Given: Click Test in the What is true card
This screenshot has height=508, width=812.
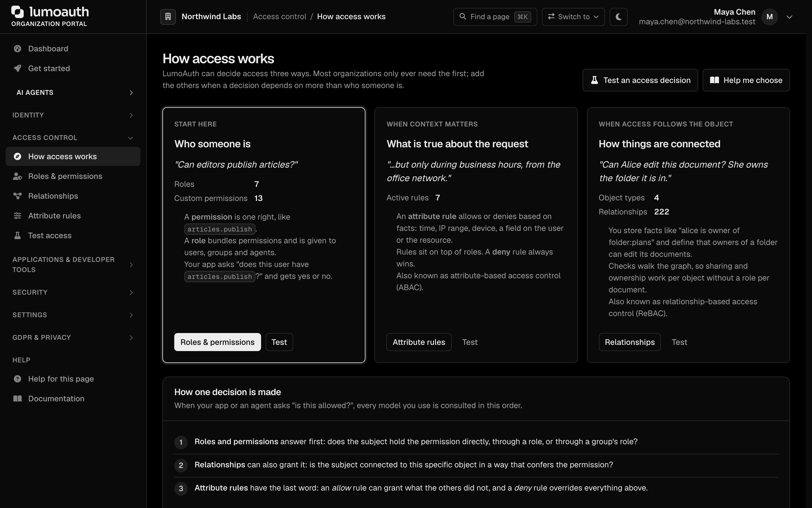Looking at the screenshot, I should pos(470,342).
